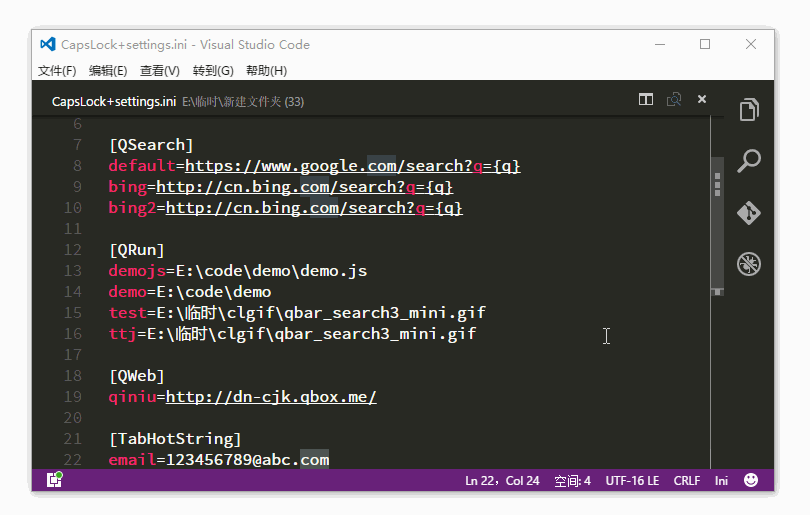The image size is (810, 515).
Task: Place cursor on [QRun] section header
Action: (x=136, y=250)
